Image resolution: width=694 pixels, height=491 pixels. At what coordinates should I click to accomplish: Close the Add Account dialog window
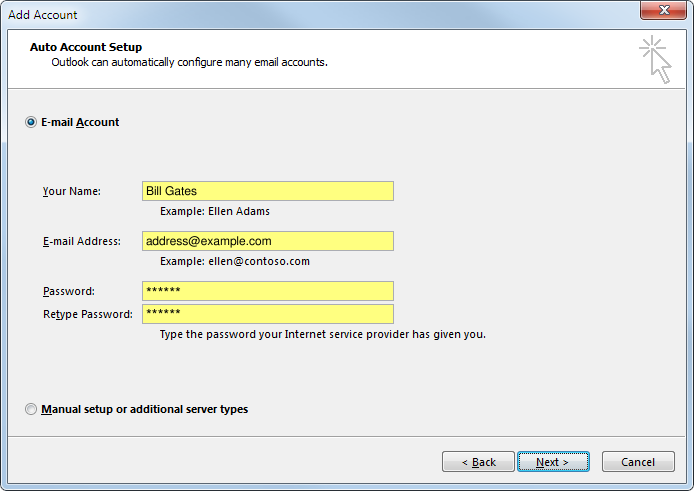click(662, 13)
